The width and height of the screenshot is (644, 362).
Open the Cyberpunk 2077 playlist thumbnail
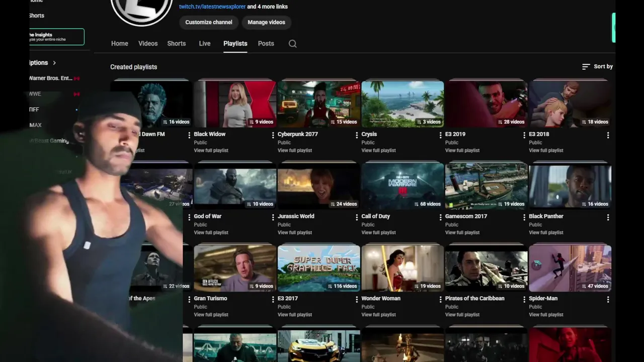[x=319, y=104]
